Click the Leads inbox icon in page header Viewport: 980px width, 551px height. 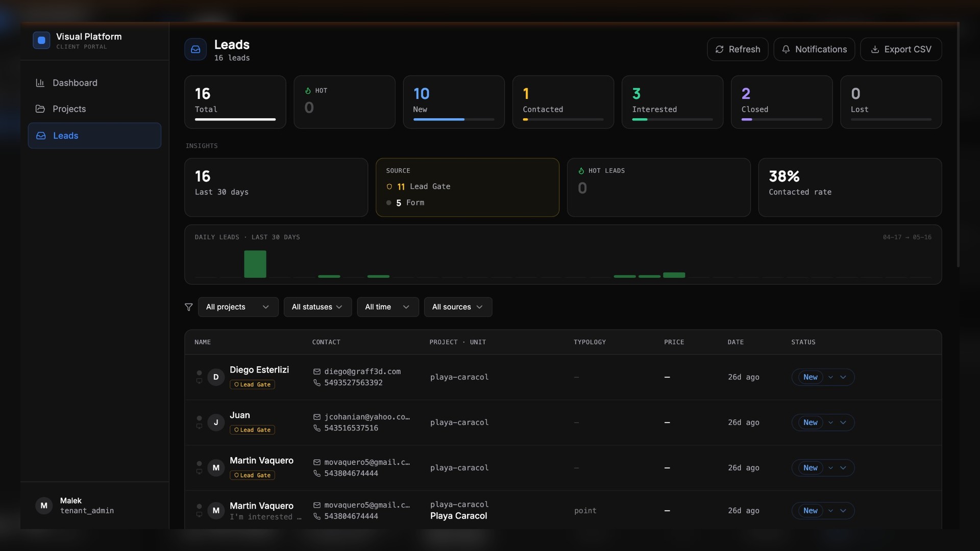195,49
